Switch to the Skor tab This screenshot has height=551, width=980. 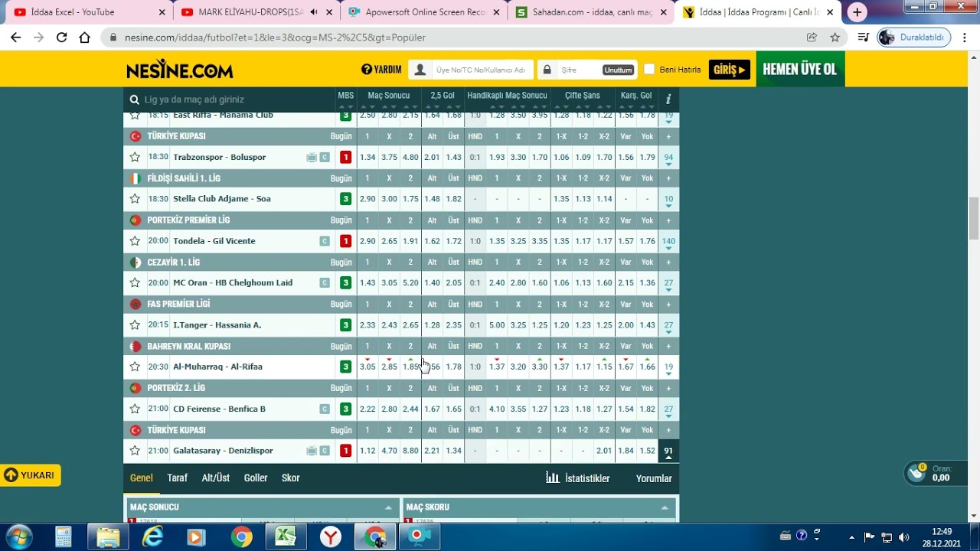click(x=290, y=478)
